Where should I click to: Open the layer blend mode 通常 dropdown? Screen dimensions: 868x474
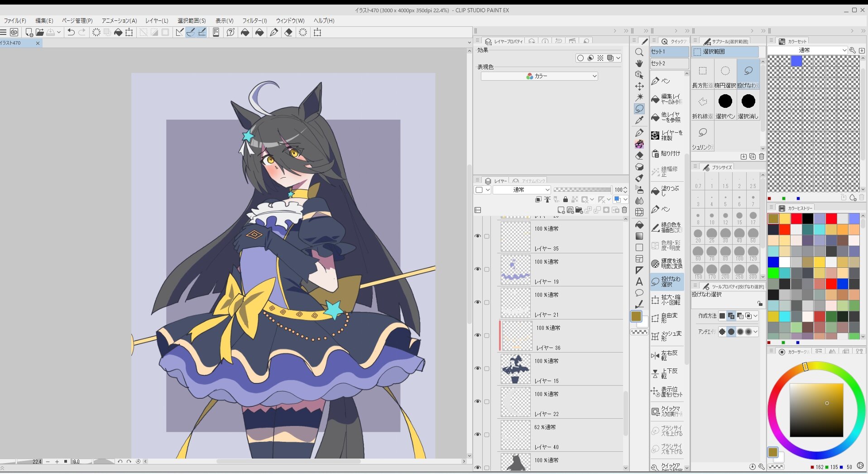click(521, 190)
